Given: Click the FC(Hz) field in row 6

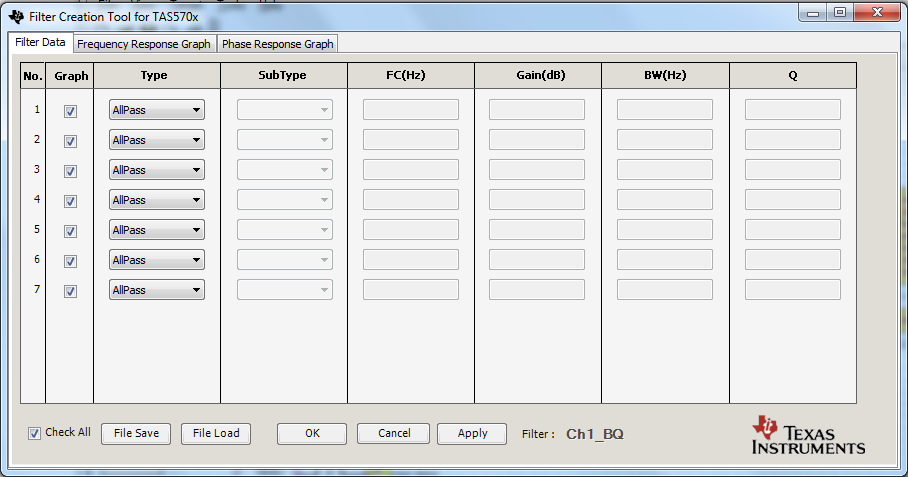Looking at the screenshot, I should pyautogui.click(x=411, y=260).
